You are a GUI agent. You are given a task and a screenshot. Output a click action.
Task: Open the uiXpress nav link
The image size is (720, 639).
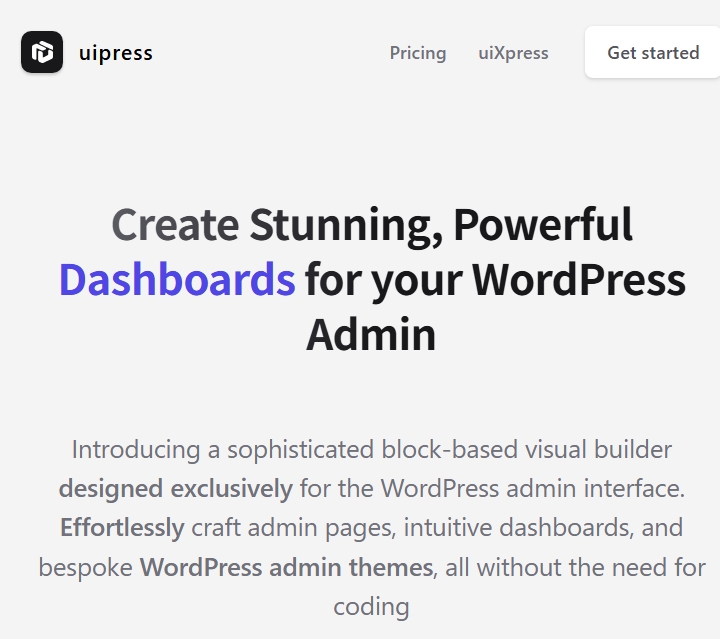(x=513, y=53)
